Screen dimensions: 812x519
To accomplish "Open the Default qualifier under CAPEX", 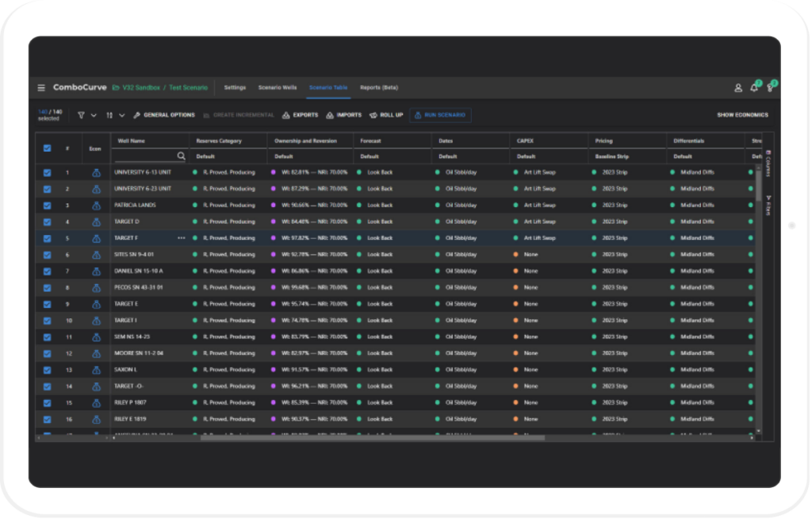I will click(527, 156).
